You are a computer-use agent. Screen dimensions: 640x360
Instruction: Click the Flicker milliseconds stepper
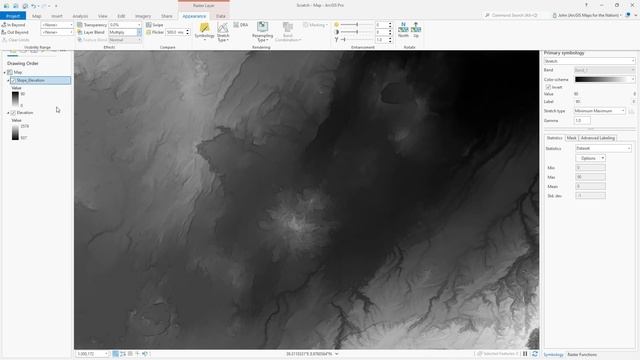click(x=188, y=32)
